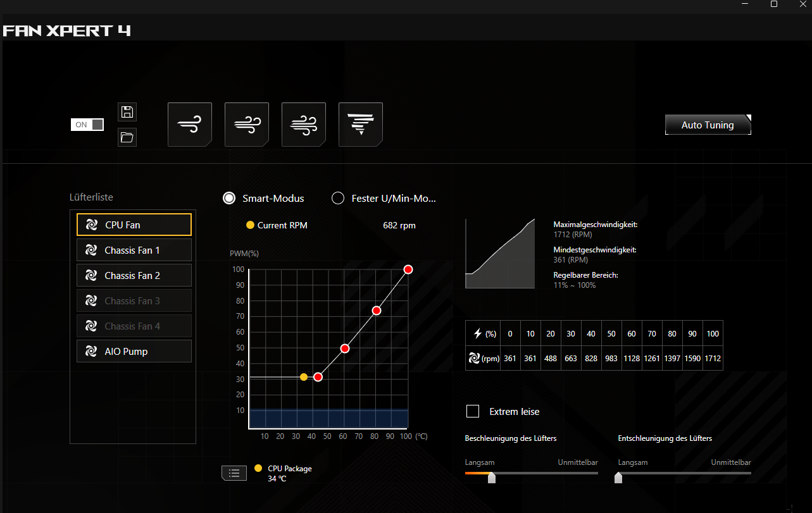Open the load fan profile folder icon
This screenshot has height=513, width=812.
(127, 137)
